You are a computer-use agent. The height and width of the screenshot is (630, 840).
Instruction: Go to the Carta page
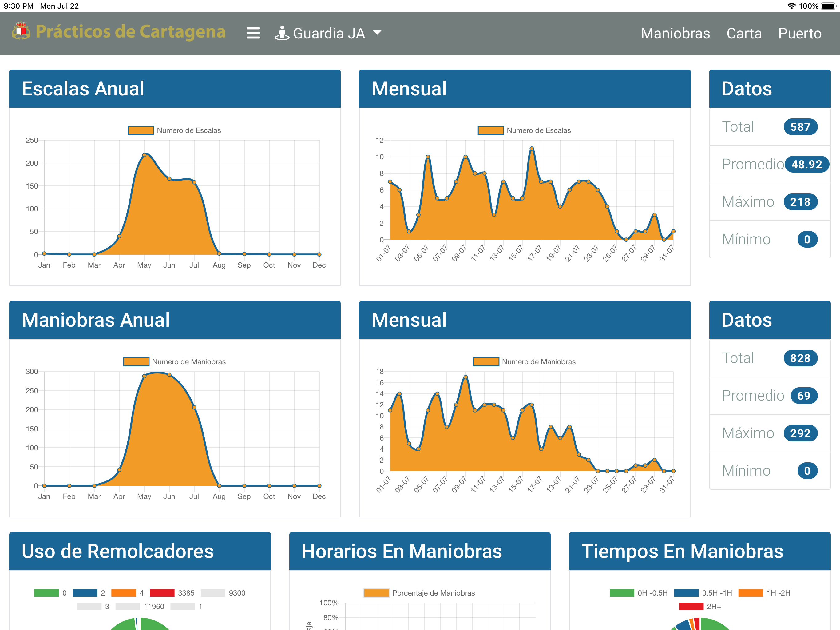point(744,34)
